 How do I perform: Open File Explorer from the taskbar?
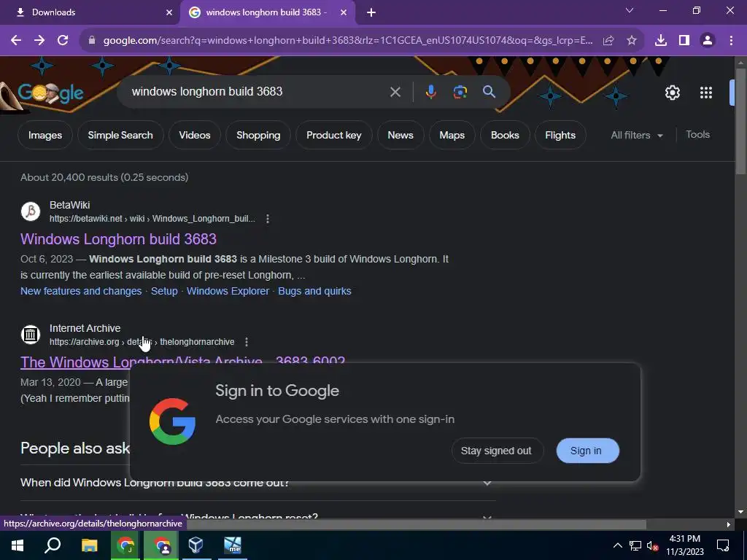pyautogui.click(x=89, y=545)
